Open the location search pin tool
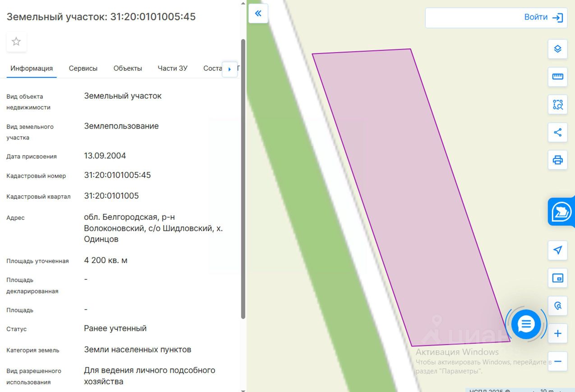Viewport: 575px width, 392px height. pos(557,306)
